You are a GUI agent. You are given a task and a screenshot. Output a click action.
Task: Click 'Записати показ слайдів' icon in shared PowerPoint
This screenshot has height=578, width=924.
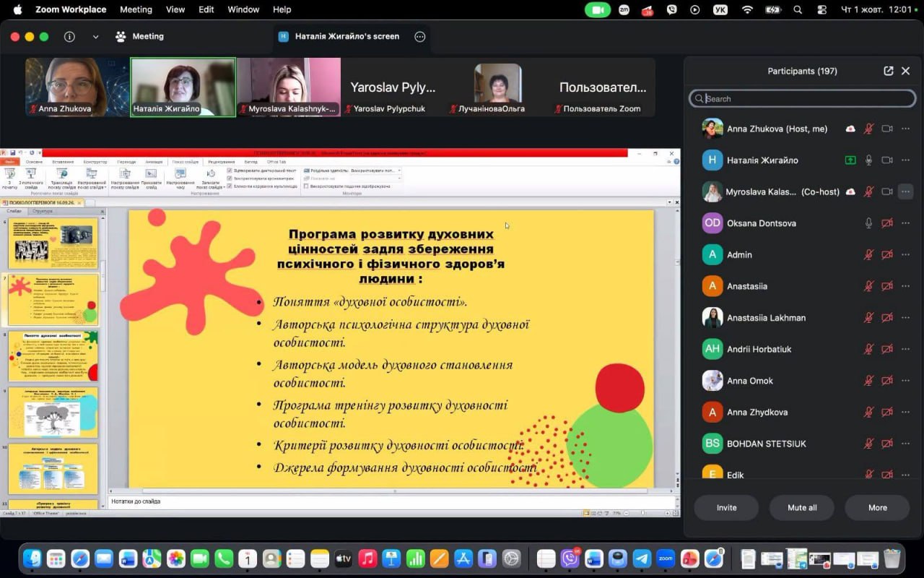coord(211,178)
